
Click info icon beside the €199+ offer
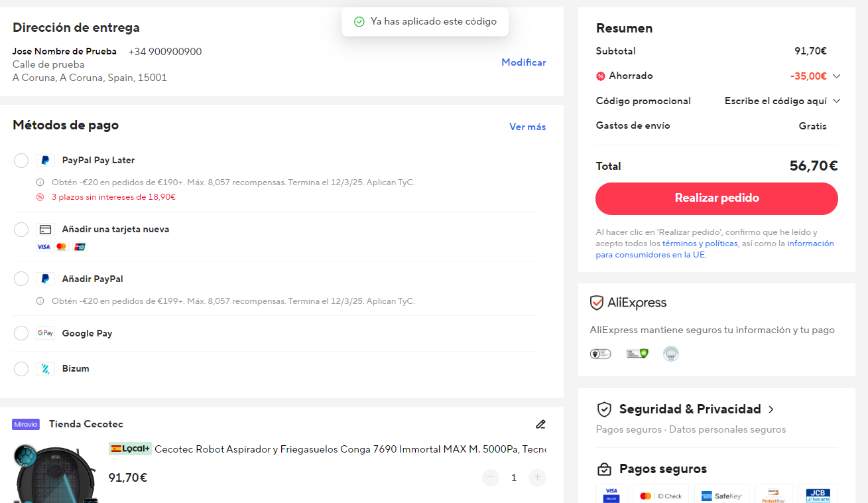(x=40, y=301)
